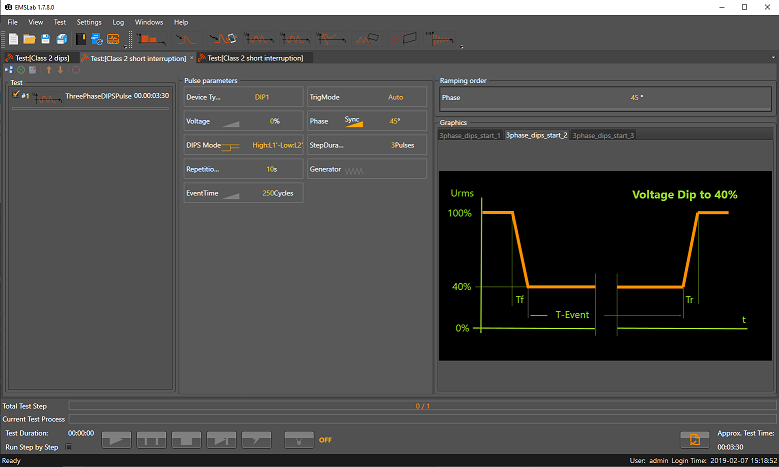Open a file with the folder icon
Screen dimensions: 779x467
click(29, 39)
